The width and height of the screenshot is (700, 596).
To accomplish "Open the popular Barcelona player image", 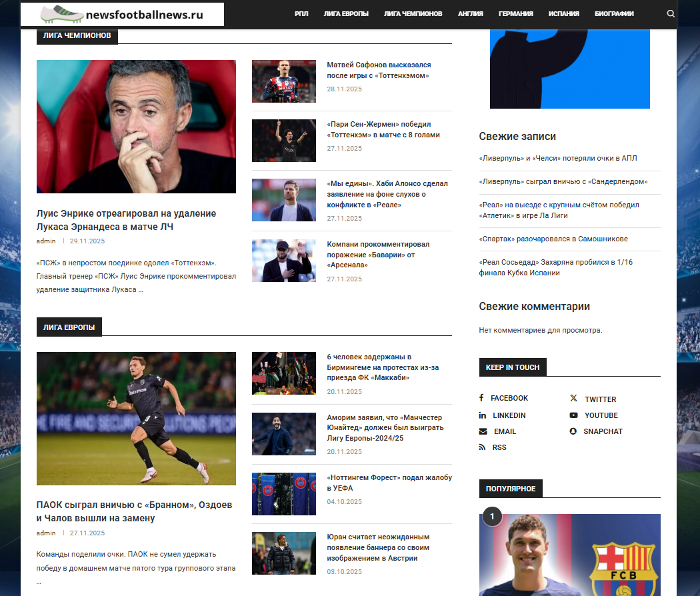I will (x=569, y=555).
